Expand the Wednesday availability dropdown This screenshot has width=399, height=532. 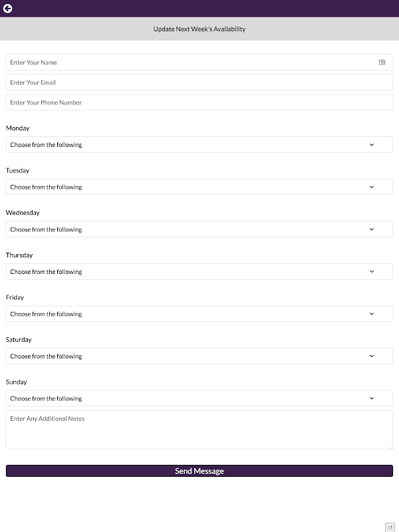[x=199, y=229]
